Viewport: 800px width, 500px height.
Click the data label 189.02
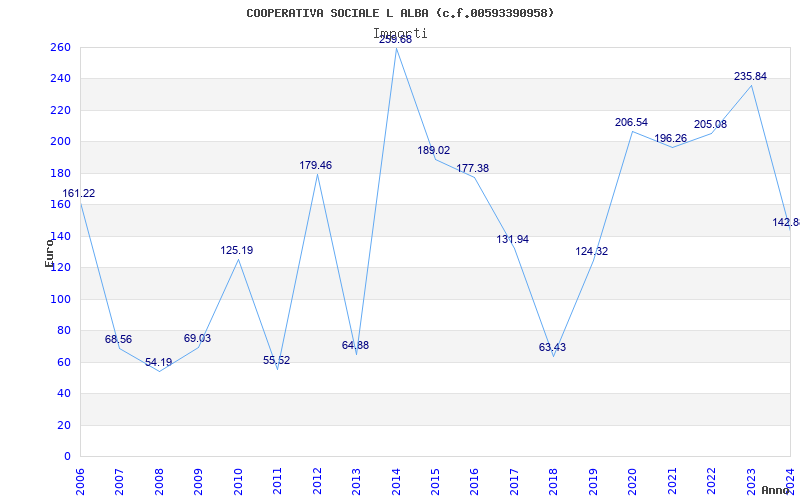click(x=434, y=151)
